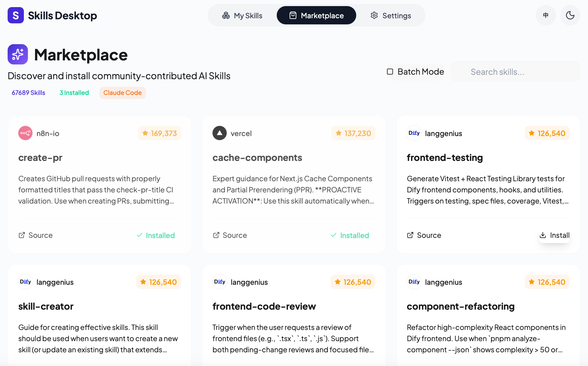
Task: Click the 3 Installed filter link
Action: (x=74, y=92)
